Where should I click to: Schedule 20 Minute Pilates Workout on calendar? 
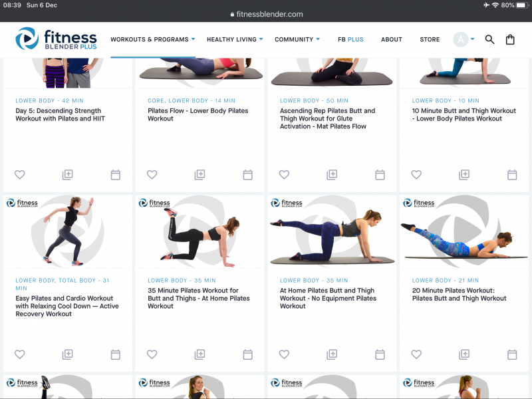pyautogui.click(x=512, y=354)
